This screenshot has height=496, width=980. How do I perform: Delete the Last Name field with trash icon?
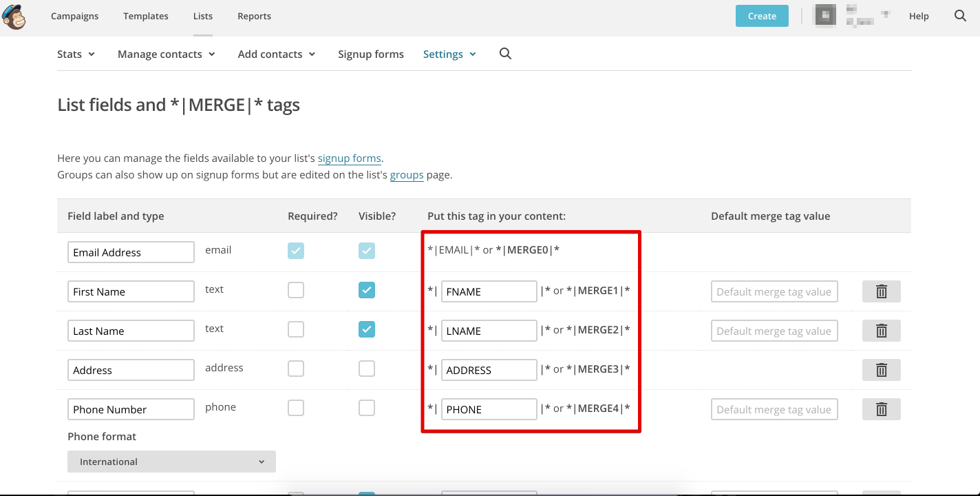pos(881,331)
